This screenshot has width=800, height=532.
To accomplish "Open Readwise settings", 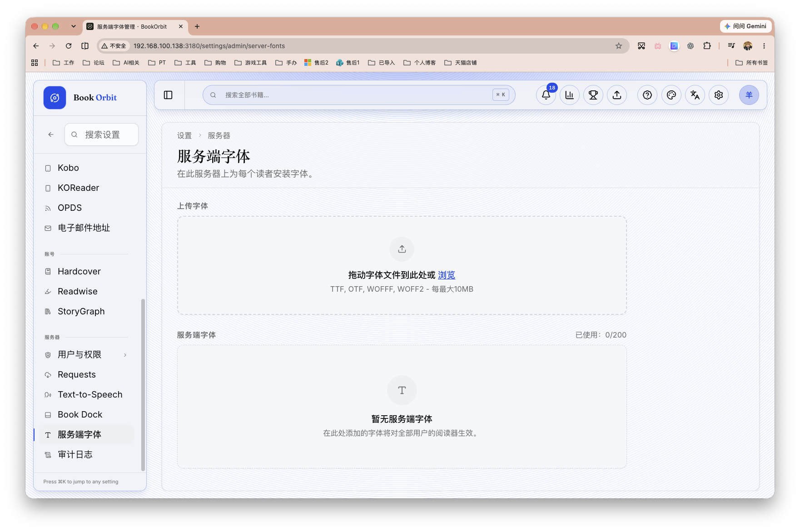I will 86,292.
